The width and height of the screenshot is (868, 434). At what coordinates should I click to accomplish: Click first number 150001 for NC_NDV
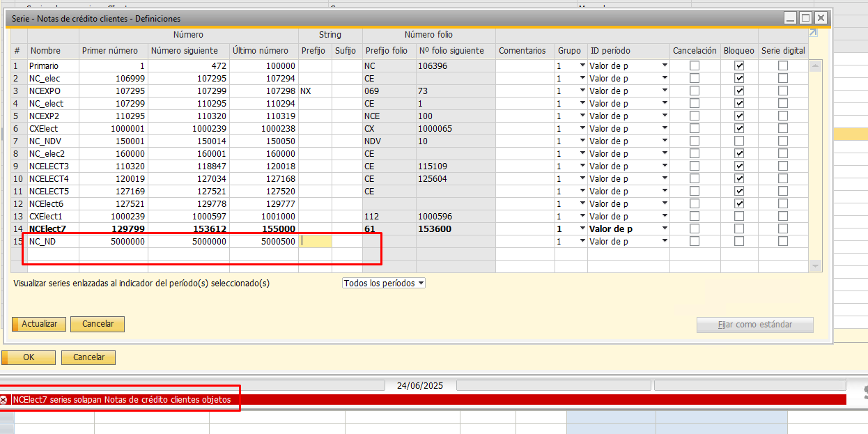(114, 141)
